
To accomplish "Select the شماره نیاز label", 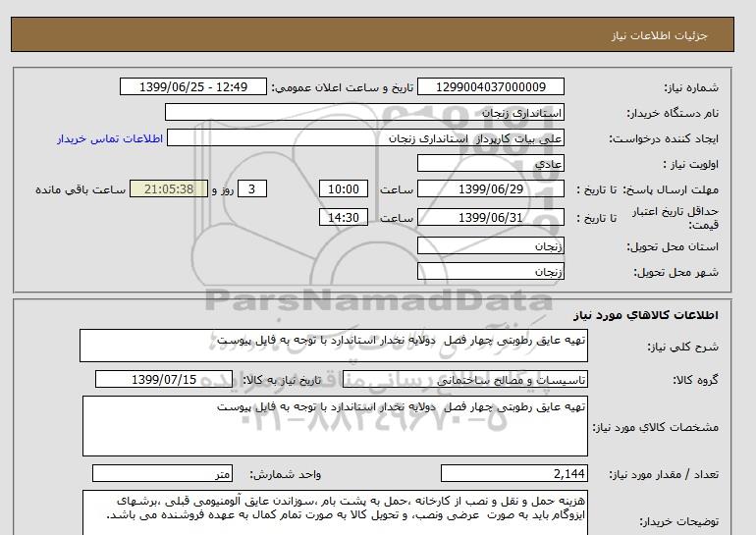I will pyautogui.click(x=691, y=87).
